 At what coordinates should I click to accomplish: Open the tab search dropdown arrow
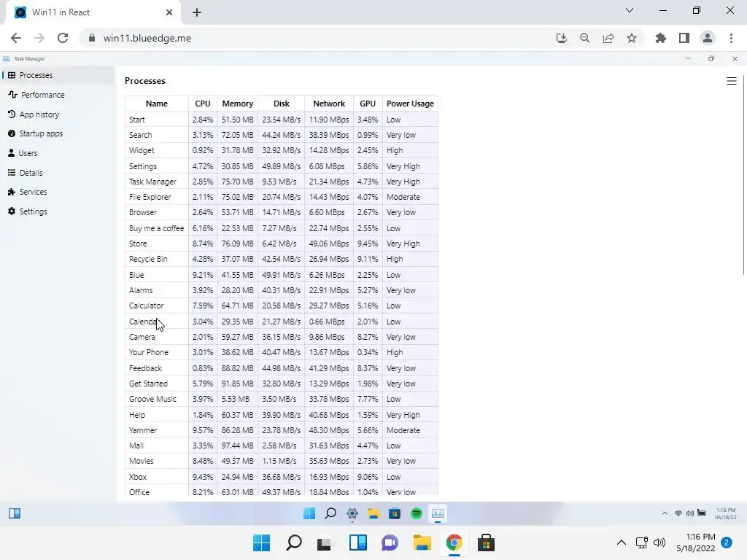coord(630,10)
